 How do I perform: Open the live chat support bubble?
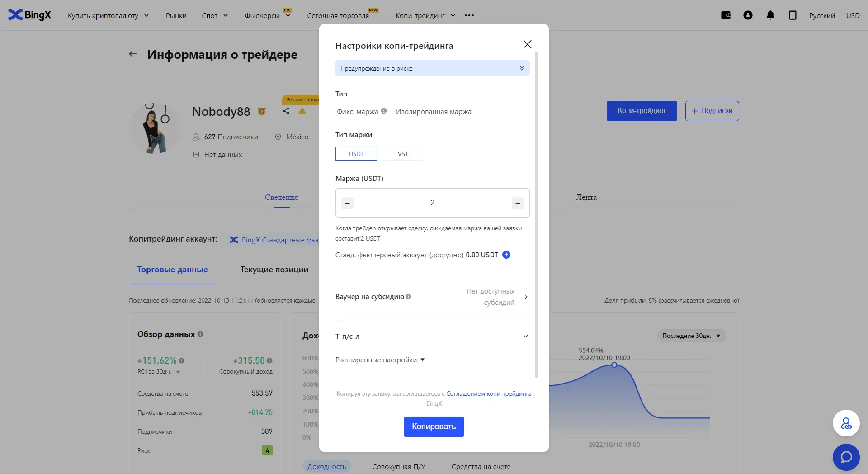pyautogui.click(x=846, y=457)
